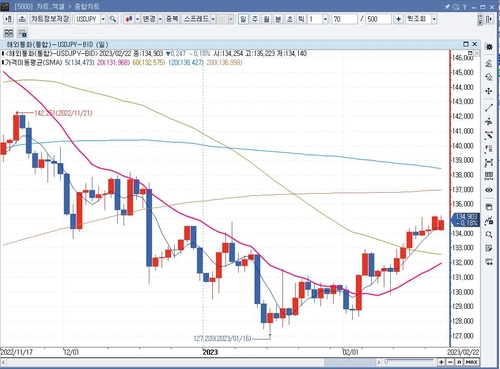Viewport: 500px width, 369px height.
Task: Click the window frame icon below eye
Action: [489, 207]
